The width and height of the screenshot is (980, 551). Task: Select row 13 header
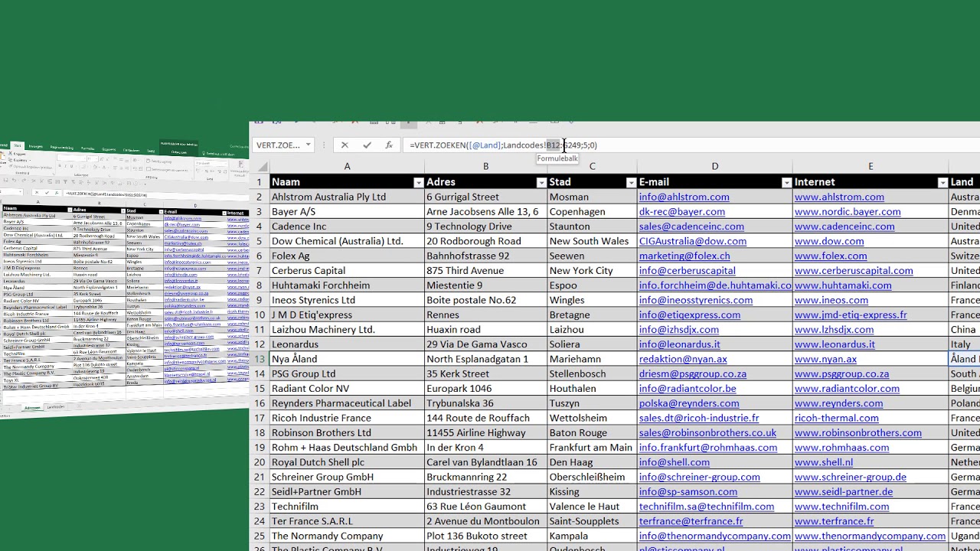pos(259,359)
